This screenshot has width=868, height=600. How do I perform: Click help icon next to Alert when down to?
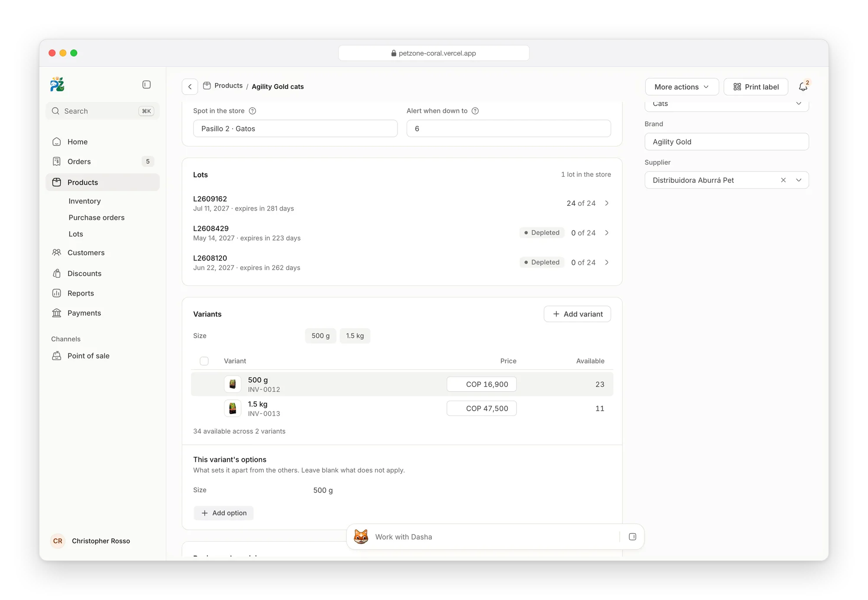coord(475,111)
